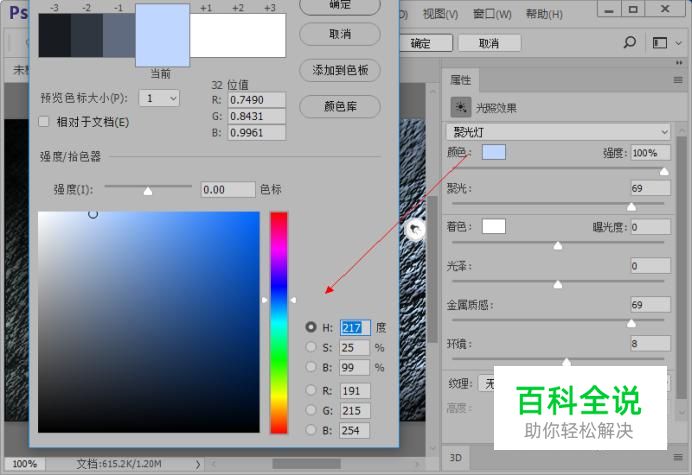Click the search magnifier icon in options bar
The width and height of the screenshot is (692, 475).
pos(629,42)
